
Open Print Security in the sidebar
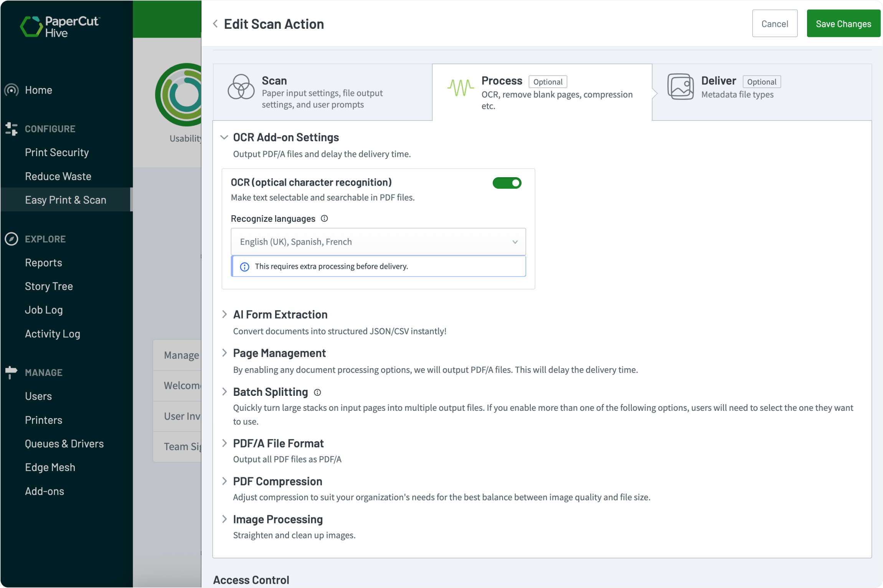point(57,152)
